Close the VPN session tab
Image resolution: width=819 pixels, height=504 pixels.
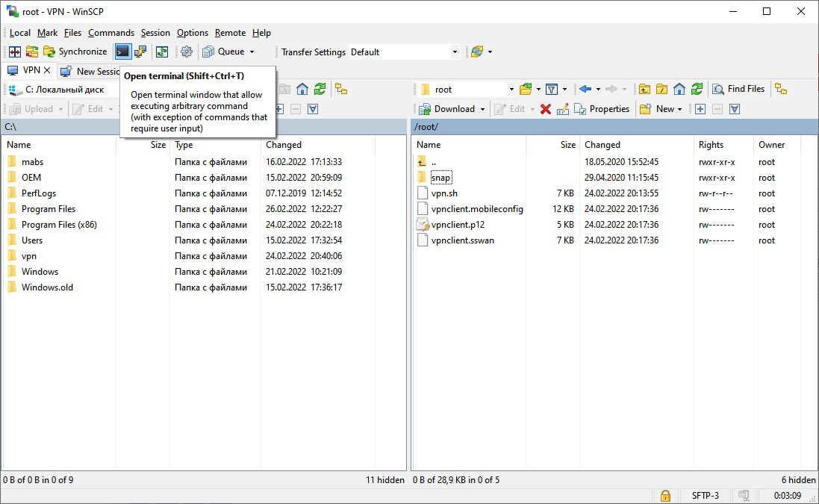47,70
